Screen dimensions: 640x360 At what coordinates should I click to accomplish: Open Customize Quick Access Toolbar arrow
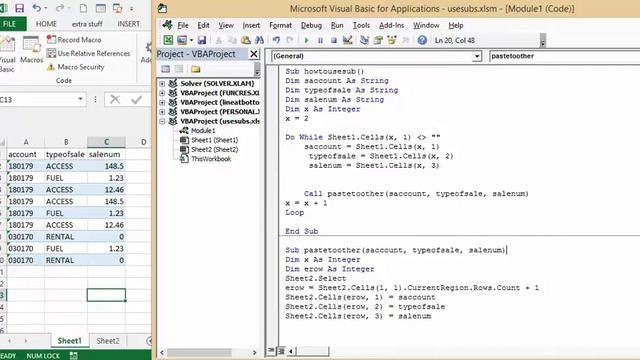coord(131,9)
